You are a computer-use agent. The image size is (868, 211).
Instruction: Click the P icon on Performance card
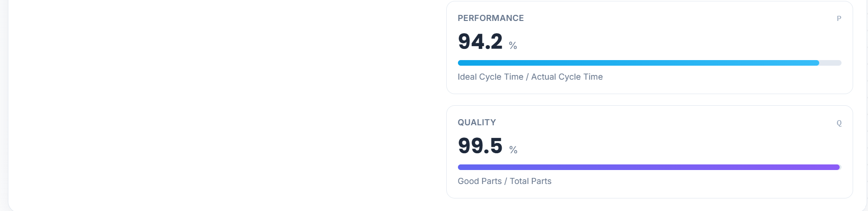point(839,19)
